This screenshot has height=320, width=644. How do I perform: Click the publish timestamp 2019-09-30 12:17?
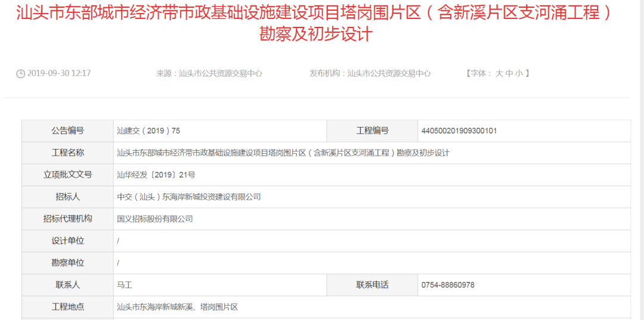pyautogui.click(x=59, y=73)
